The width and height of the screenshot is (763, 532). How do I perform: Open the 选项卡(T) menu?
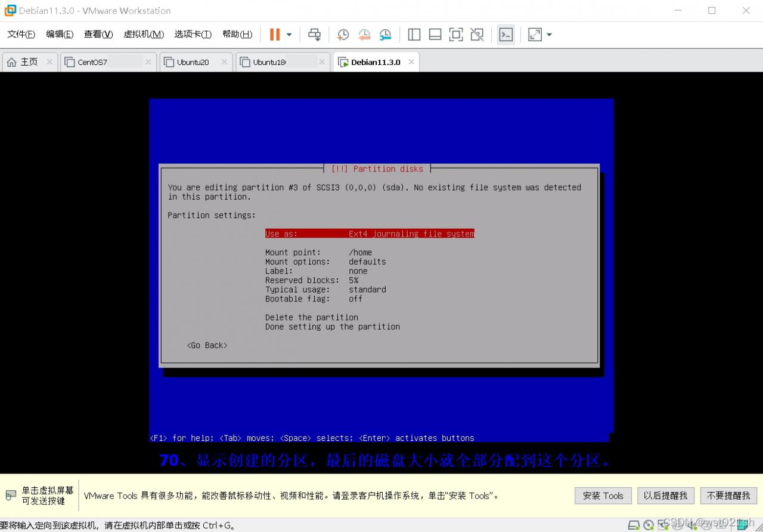pyautogui.click(x=193, y=35)
